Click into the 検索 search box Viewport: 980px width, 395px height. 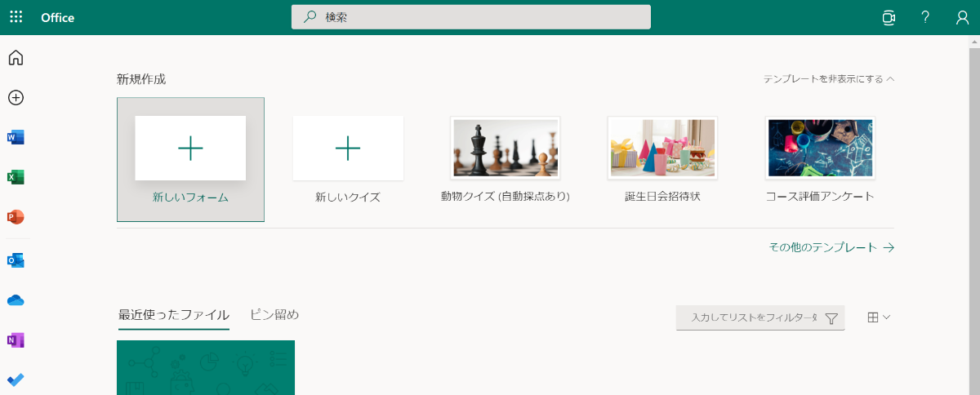(x=471, y=17)
